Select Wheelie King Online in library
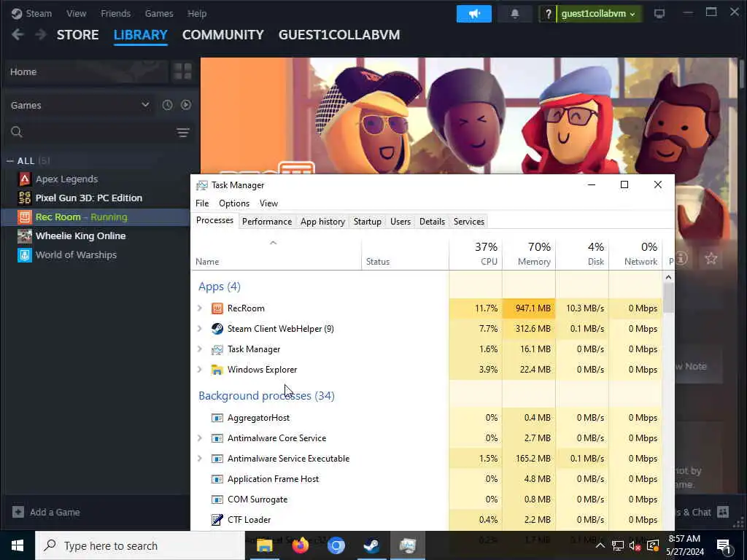 [80, 236]
